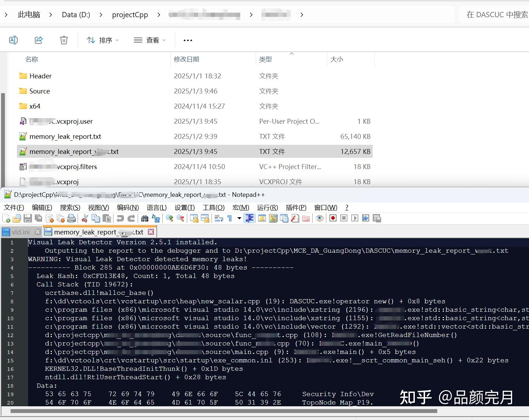529x420 pixels.
Task: Play the recorded macro using playback icon
Action: [355, 218]
